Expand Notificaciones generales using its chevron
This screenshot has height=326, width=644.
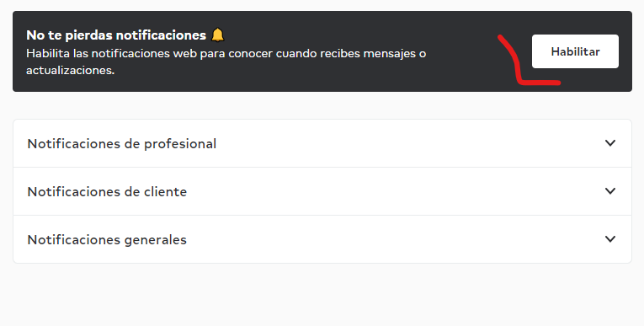(610, 239)
